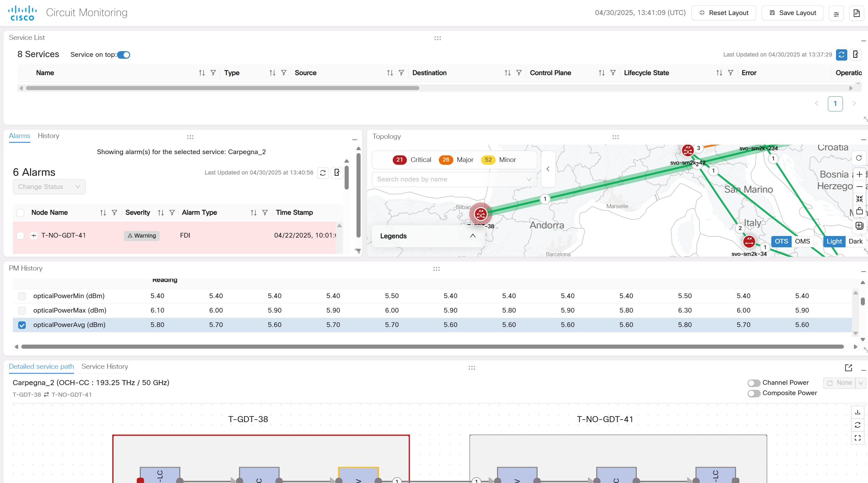Filter the Source column
868x483 pixels.
pyautogui.click(x=401, y=73)
